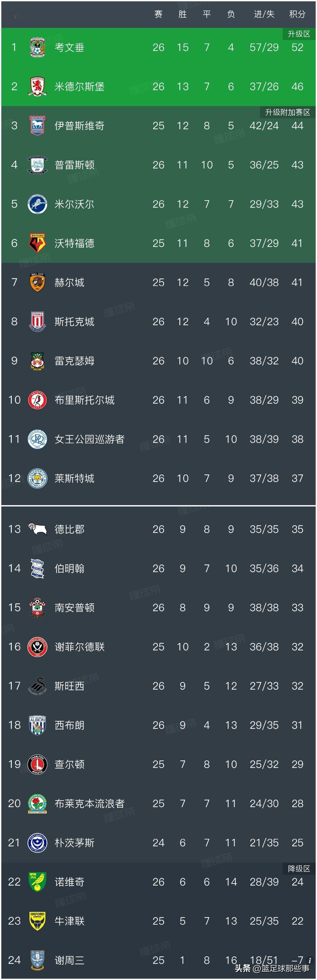Click the 升级区 promotion zone label
Screen dimensions: 317x980
[299, 34]
